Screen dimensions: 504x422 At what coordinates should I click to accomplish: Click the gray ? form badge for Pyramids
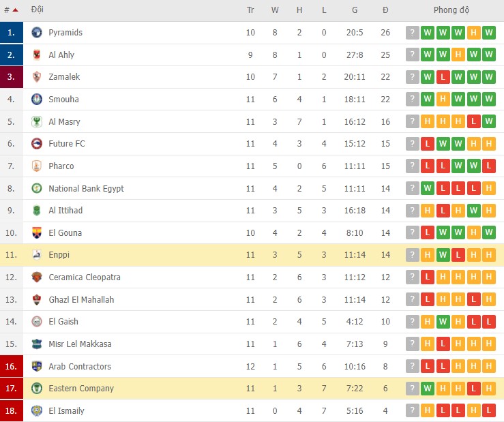click(x=413, y=33)
